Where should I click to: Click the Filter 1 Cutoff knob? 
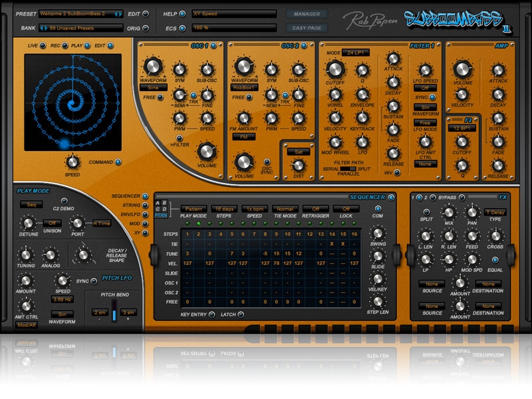335,68
